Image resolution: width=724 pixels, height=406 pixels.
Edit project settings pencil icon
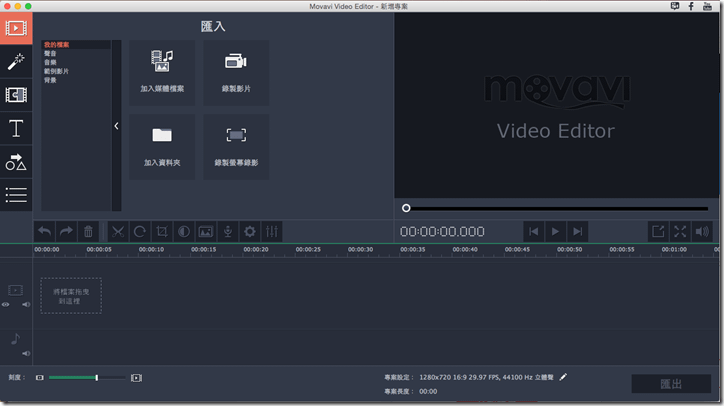pyautogui.click(x=563, y=377)
